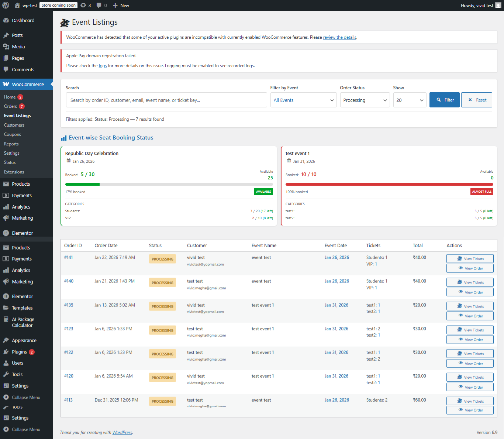Click the Appearance brush icon
The image size is (504, 440).
(6, 340)
